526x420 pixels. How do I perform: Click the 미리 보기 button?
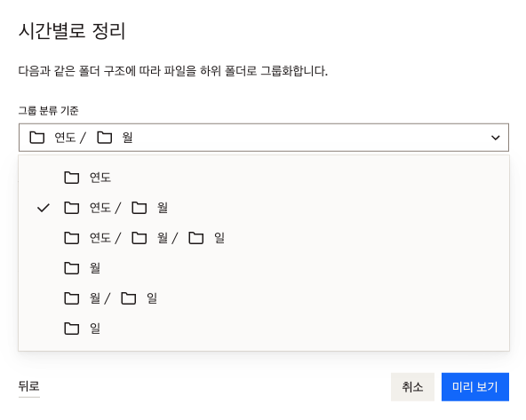coord(475,387)
